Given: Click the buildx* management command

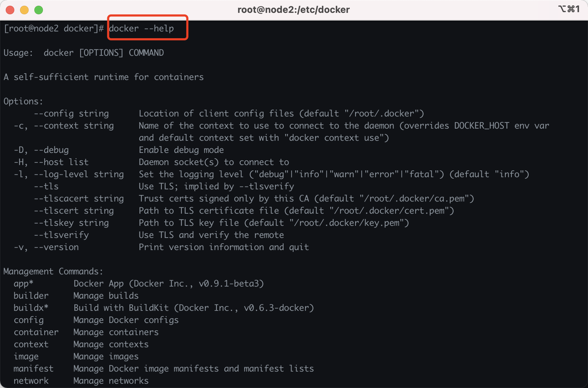Looking at the screenshot, I should (x=31, y=308).
